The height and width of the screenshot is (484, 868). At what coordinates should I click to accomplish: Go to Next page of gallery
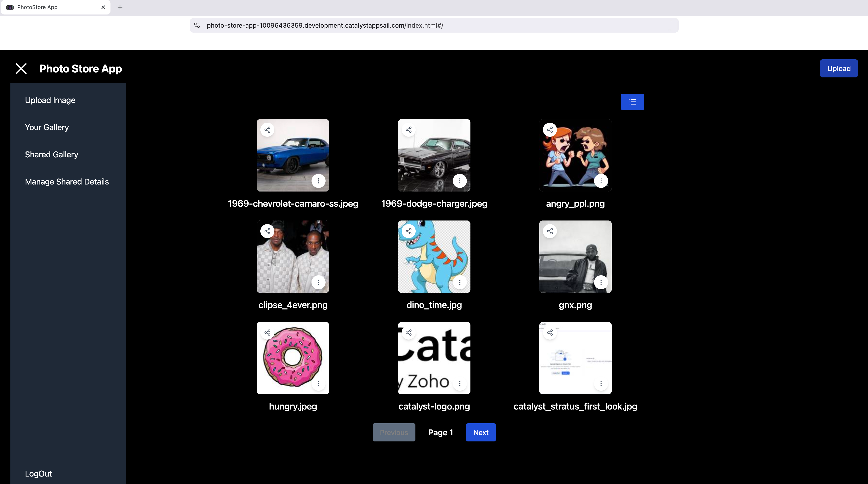pyautogui.click(x=480, y=432)
